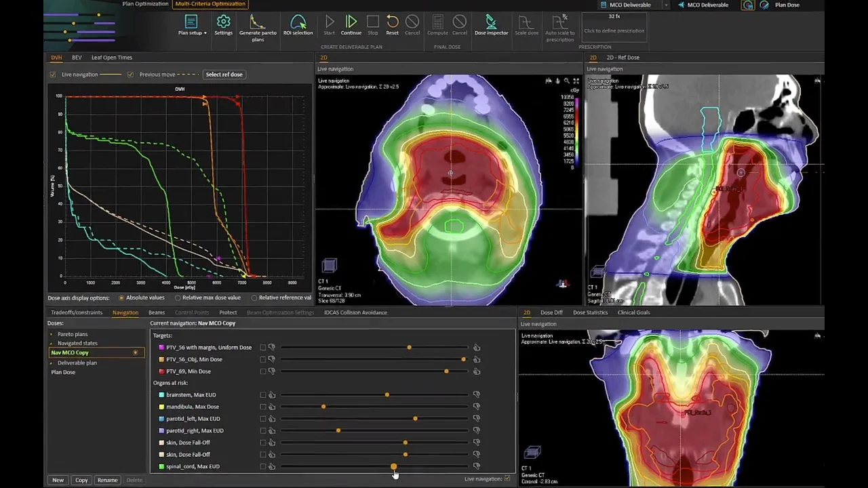Open the Leaf Open Times tab

(x=112, y=58)
